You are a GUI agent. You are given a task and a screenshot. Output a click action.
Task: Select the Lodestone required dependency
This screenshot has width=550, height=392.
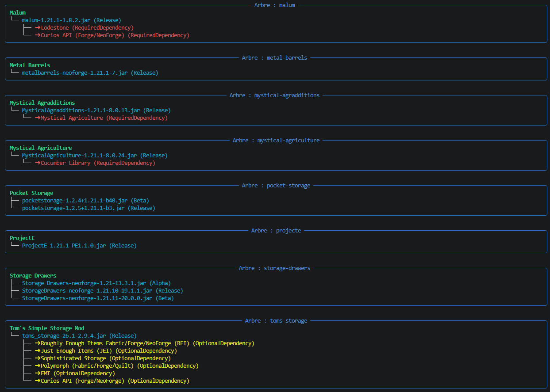click(x=85, y=28)
